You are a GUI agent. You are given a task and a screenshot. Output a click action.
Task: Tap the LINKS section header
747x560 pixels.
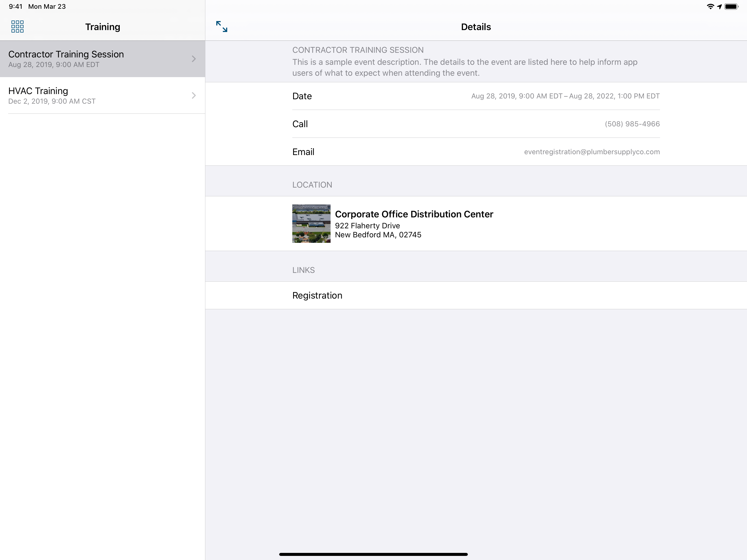click(x=303, y=270)
